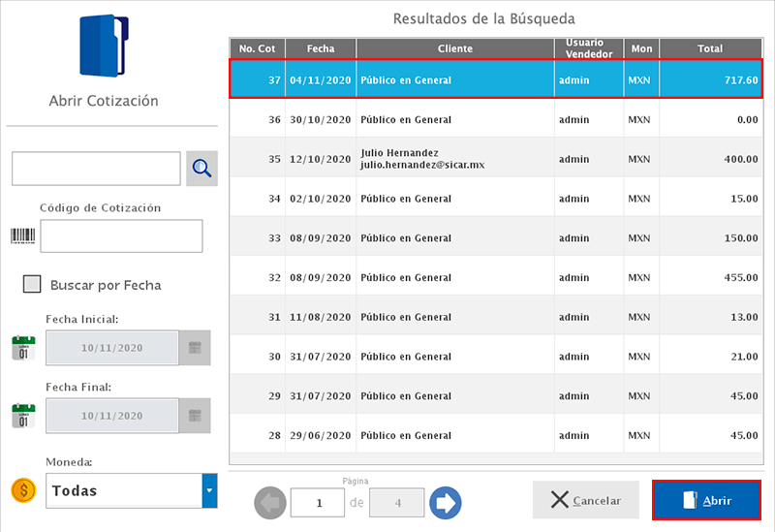The image size is (775, 532).
Task: Click the Fecha Inicial date field
Action: pos(112,348)
